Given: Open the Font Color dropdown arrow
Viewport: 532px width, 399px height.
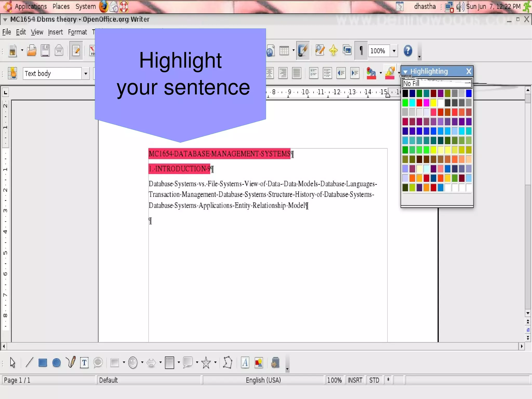Looking at the screenshot, I should pos(381,73).
